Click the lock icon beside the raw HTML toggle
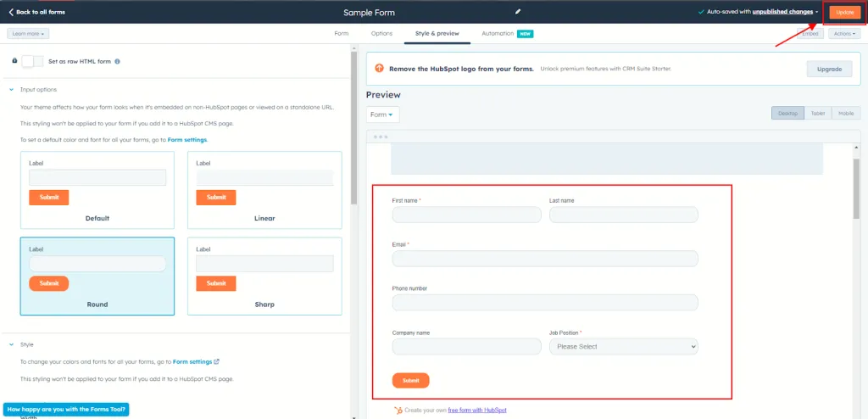Image resolution: width=868 pixels, height=419 pixels. pos(14,61)
